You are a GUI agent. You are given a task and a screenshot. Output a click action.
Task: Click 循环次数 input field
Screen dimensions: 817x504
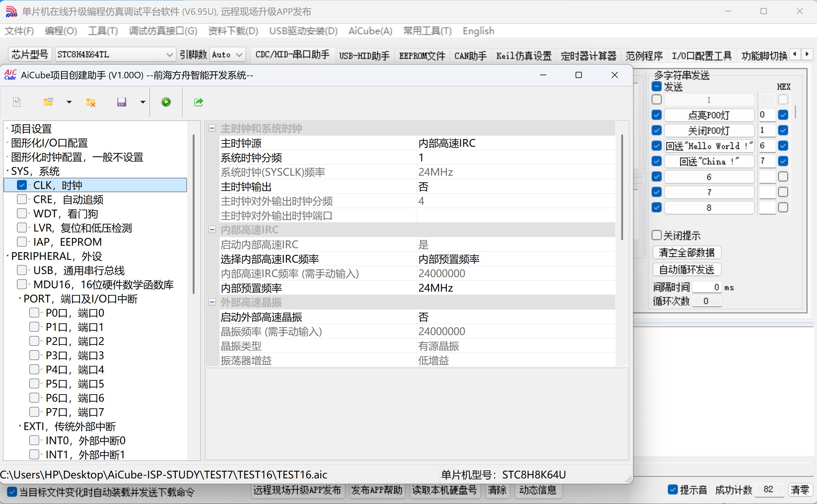pos(707,301)
